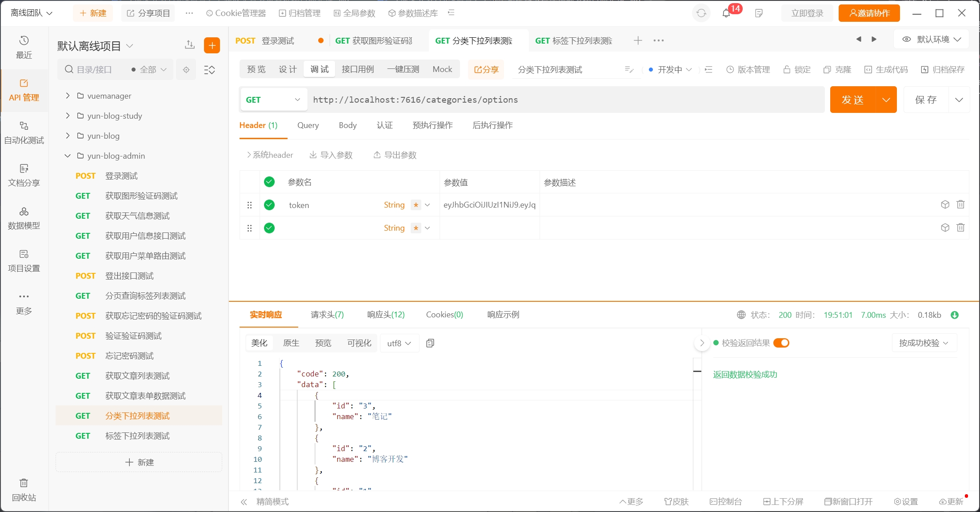Uncheck the token parameter checkbox
This screenshot has height=512, width=980.
point(269,205)
